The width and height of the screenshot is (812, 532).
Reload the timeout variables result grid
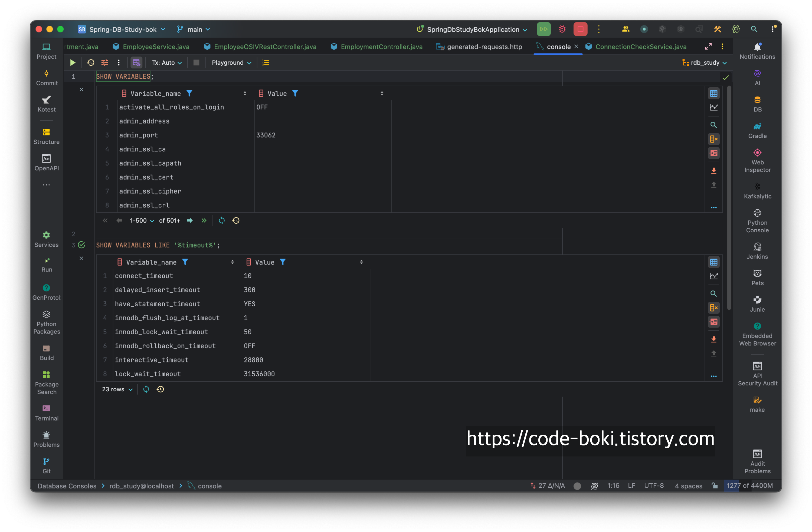(146, 389)
